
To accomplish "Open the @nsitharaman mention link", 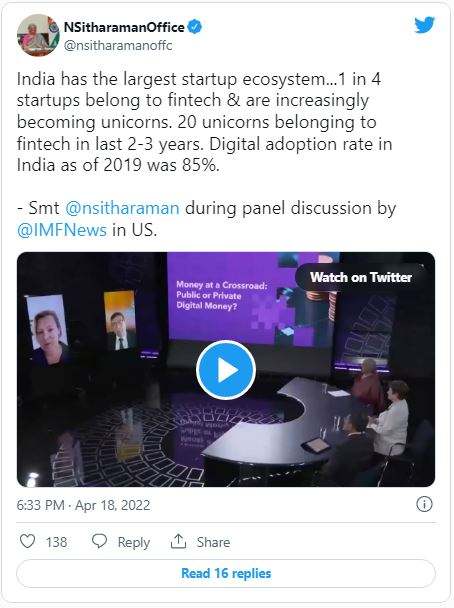I will [x=123, y=208].
